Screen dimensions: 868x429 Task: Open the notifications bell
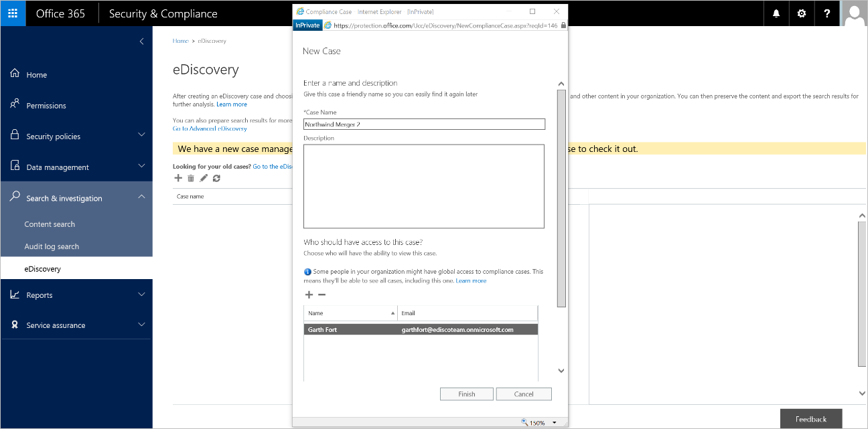[776, 13]
